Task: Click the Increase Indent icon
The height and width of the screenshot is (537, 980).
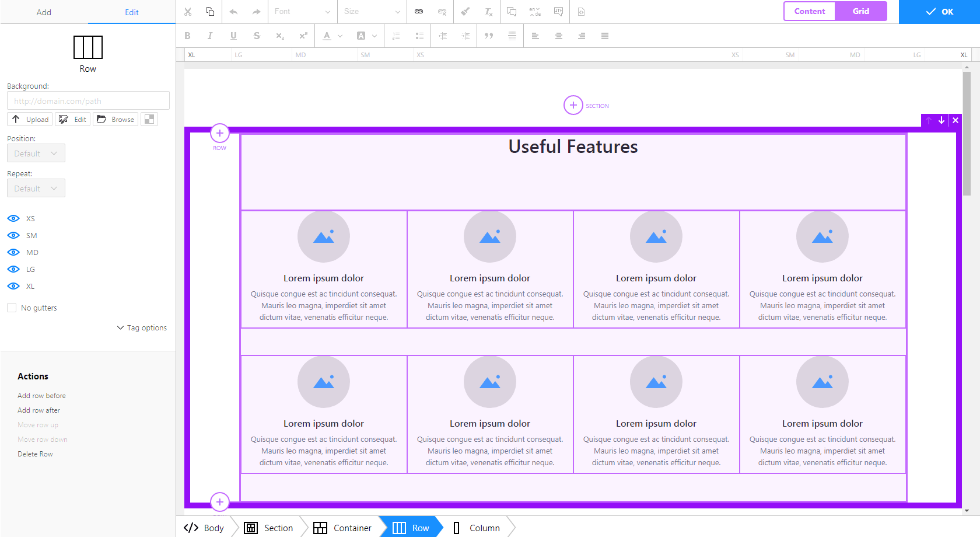Action: (466, 36)
